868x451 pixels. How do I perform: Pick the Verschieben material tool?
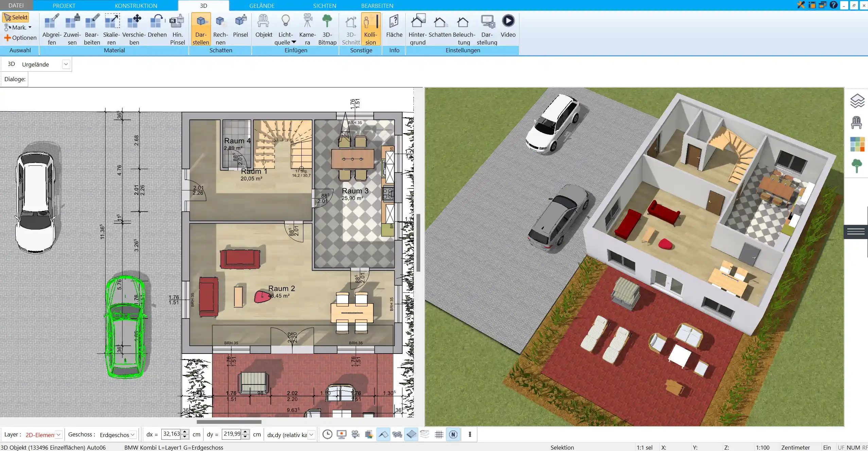(134, 29)
